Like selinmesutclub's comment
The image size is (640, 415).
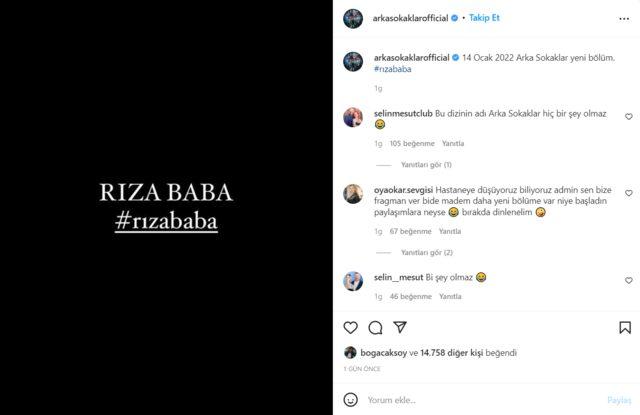(x=629, y=117)
